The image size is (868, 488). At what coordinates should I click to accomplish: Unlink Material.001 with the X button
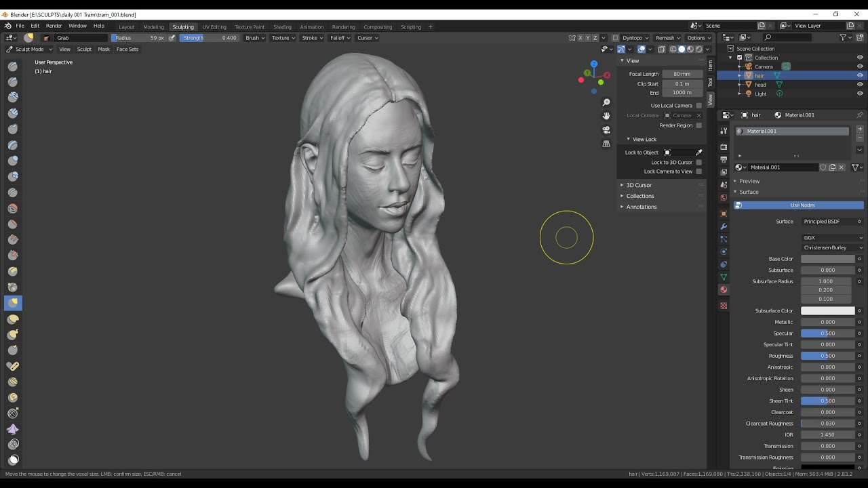842,167
